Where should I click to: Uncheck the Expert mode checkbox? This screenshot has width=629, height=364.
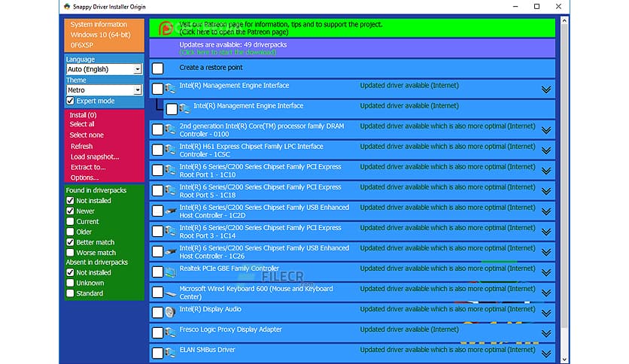[70, 101]
